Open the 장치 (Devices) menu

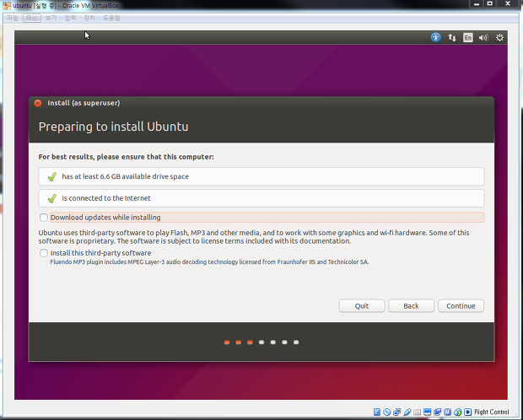click(x=89, y=18)
